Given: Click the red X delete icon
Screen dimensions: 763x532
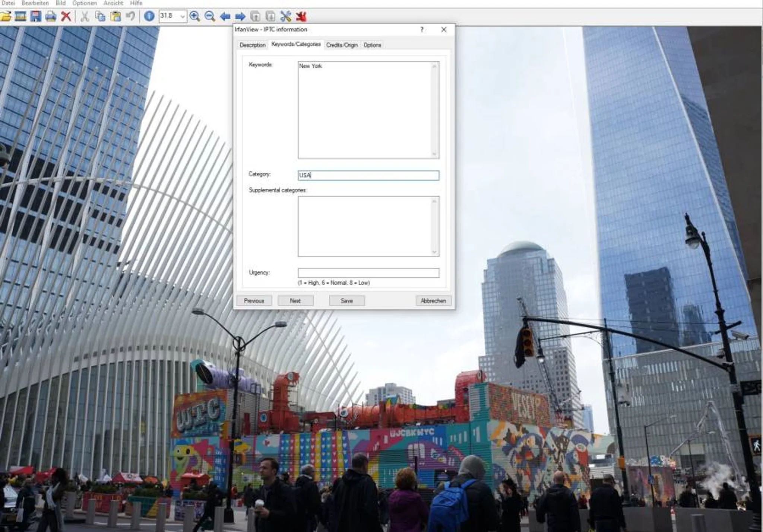Looking at the screenshot, I should [66, 16].
